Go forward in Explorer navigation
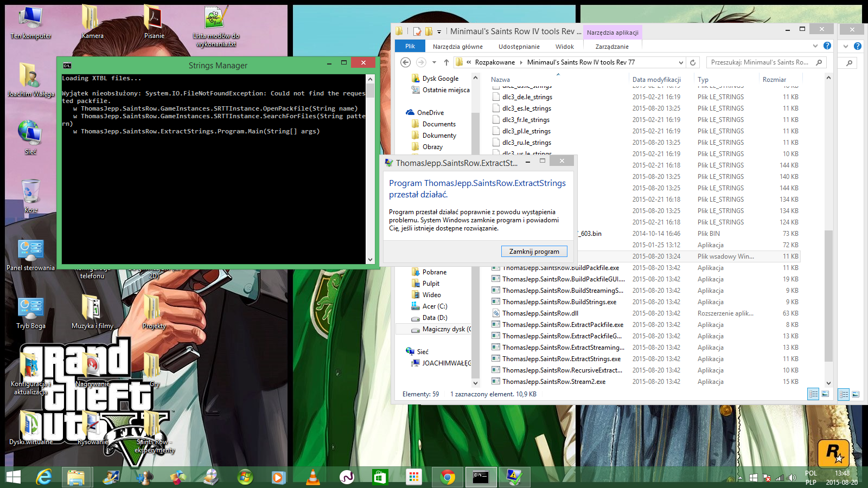The width and height of the screenshot is (868, 488). click(x=421, y=62)
